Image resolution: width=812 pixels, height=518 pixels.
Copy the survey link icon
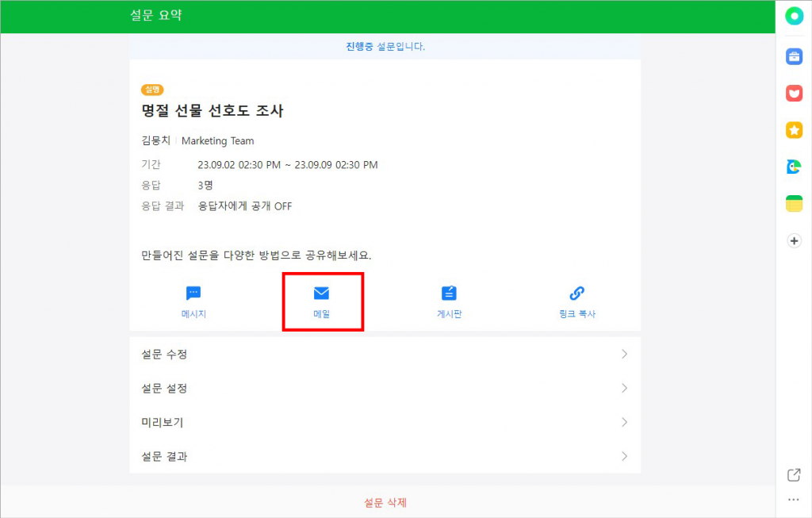577,294
